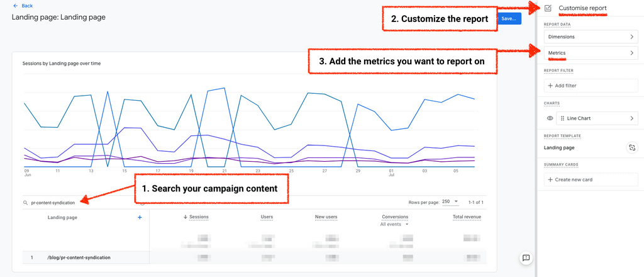
Task: Open the All events conversions dropdown
Action: (395, 224)
